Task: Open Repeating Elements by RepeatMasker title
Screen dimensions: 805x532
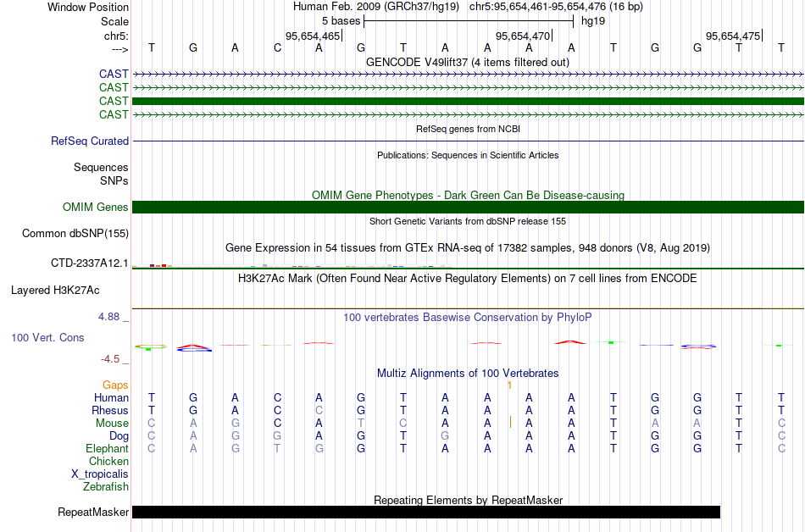Action: pos(468,500)
